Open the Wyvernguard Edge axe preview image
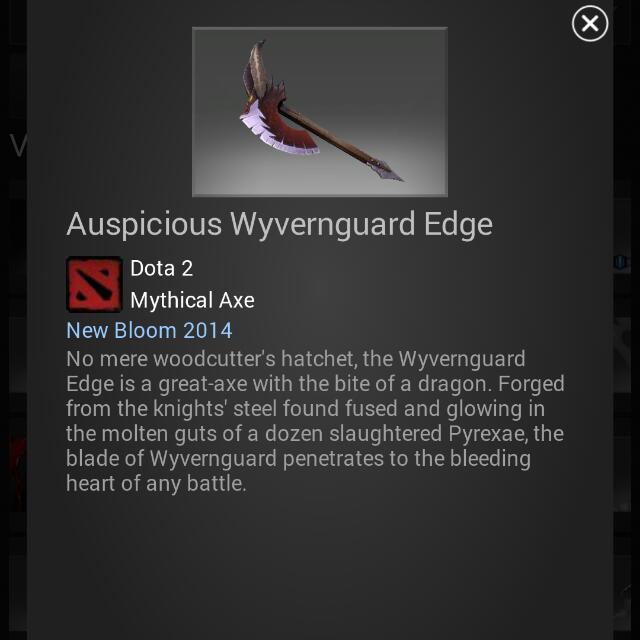Screen dimensions: 640x640 point(320,112)
